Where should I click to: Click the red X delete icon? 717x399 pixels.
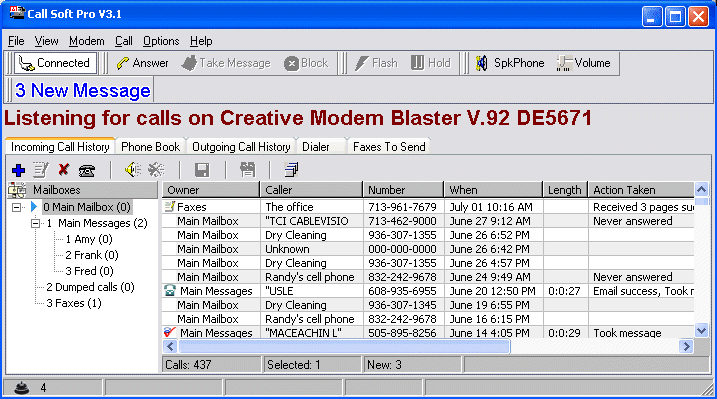[x=64, y=170]
